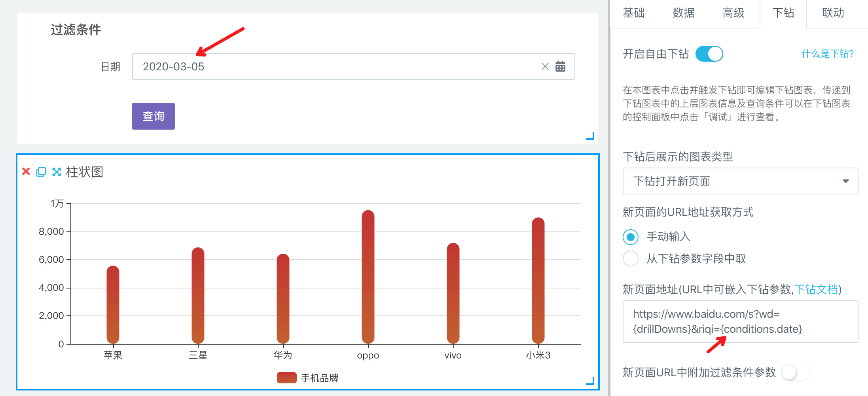
Task: Click the new page URL address text box
Action: point(740,322)
